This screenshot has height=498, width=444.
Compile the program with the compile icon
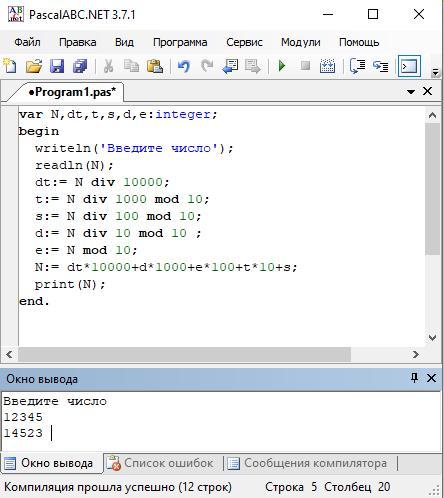[x=327, y=66]
